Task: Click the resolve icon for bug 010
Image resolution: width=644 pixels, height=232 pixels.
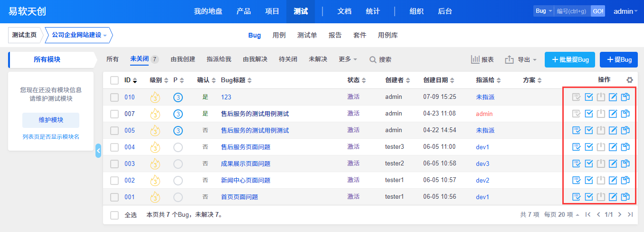Action: click(589, 97)
